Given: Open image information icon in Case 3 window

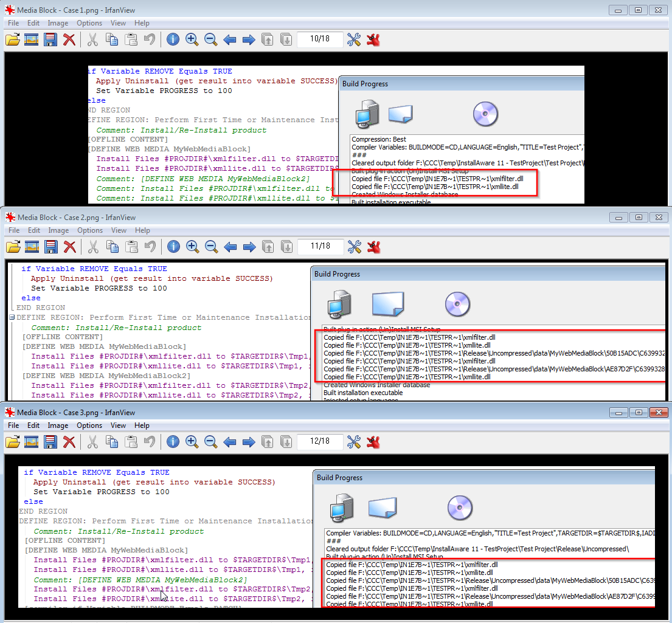Looking at the screenshot, I should click(x=173, y=442).
